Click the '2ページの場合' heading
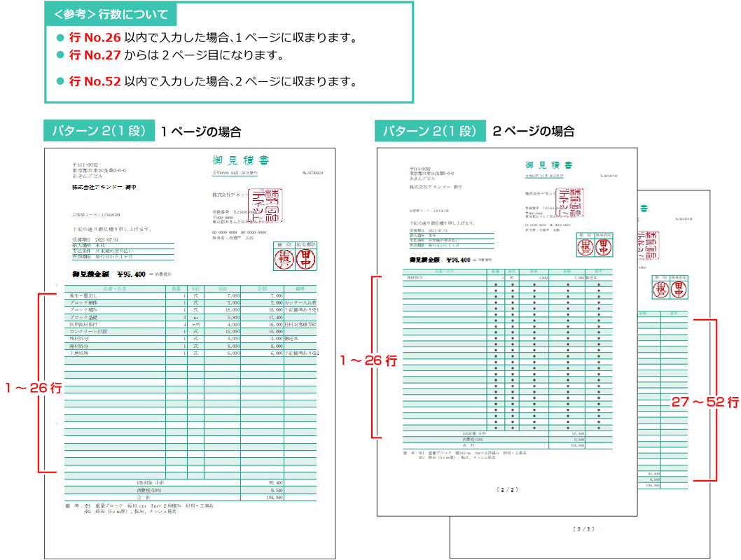The image size is (741, 560). point(534,132)
